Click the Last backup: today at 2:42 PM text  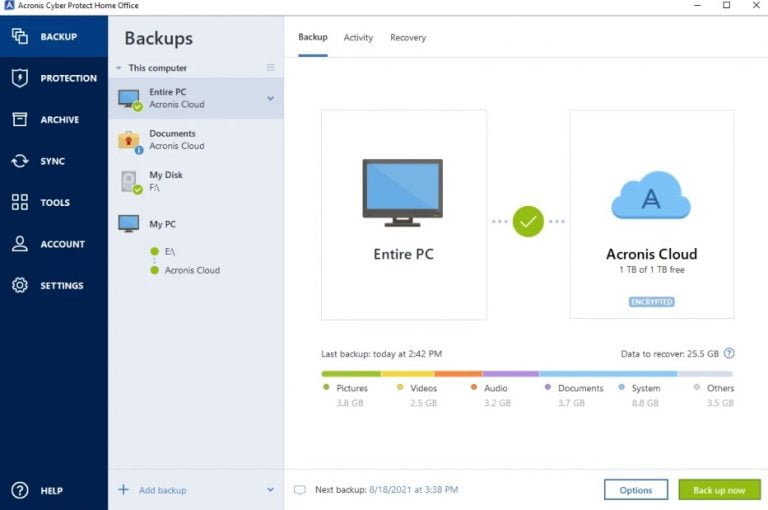pyautogui.click(x=382, y=354)
